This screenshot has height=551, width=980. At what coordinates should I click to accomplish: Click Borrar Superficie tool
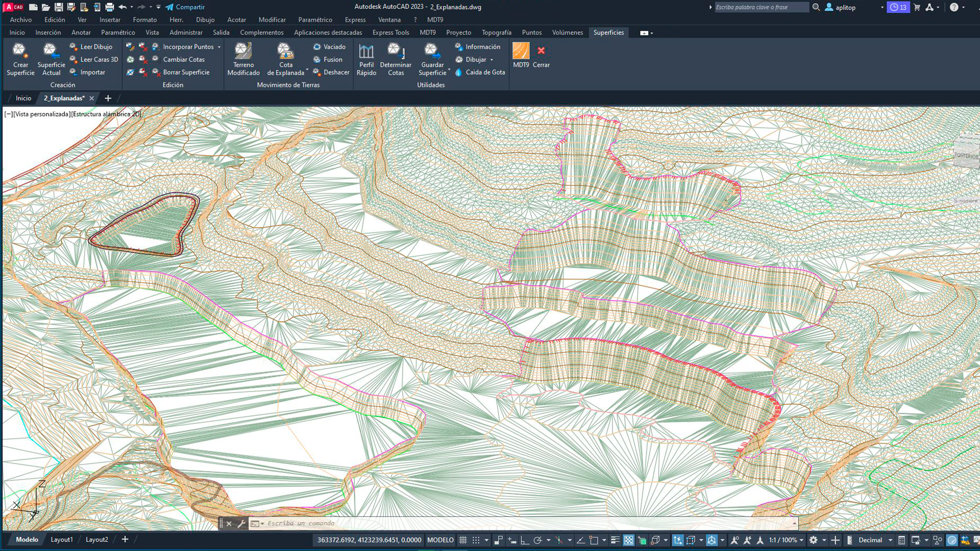181,72
